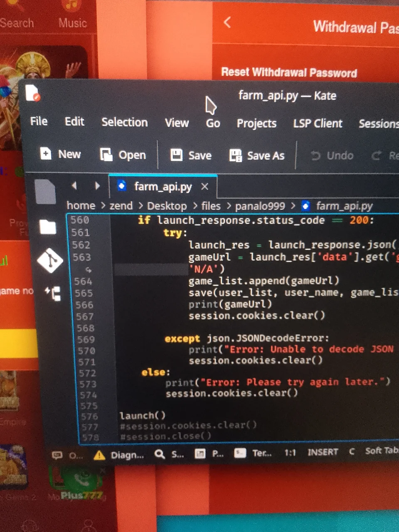Open the Documents sidebar panel icon
This screenshot has width=399, height=532.
(45, 191)
